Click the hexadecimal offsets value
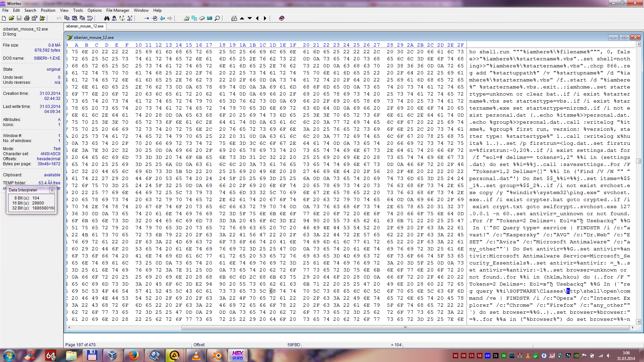Viewport: 644px width, 362px height. (49, 159)
